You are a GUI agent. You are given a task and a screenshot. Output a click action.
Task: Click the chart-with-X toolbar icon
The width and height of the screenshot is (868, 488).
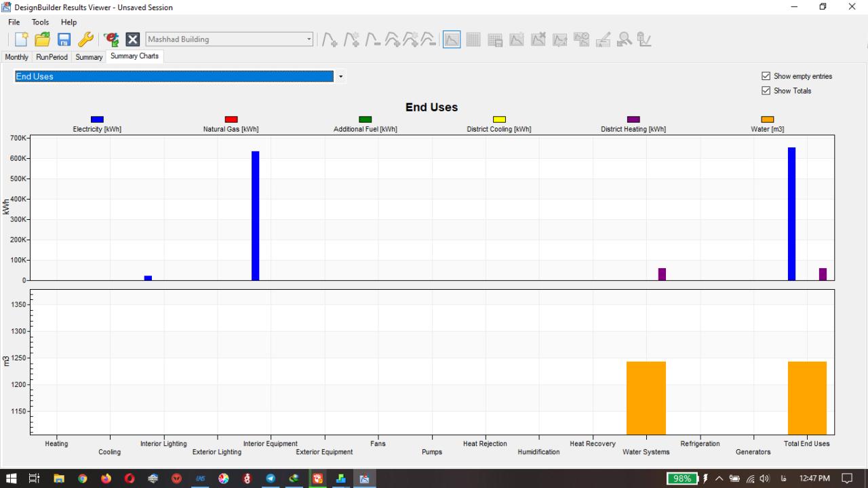(538, 40)
